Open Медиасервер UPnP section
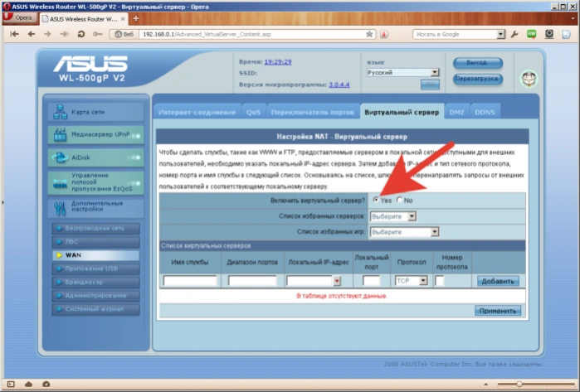The height and width of the screenshot is (392, 580). pyautogui.click(x=95, y=135)
